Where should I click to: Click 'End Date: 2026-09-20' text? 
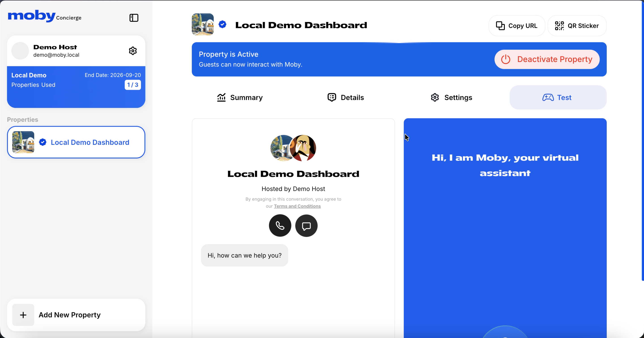coord(113,75)
